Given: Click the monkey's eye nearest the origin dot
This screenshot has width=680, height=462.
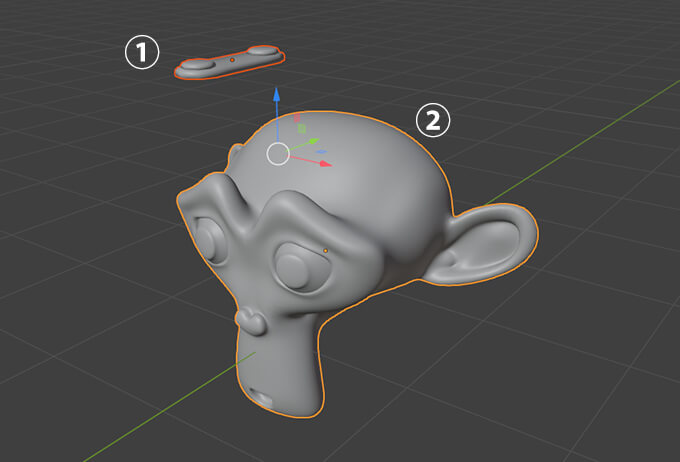Looking at the screenshot, I should (294, 267).
